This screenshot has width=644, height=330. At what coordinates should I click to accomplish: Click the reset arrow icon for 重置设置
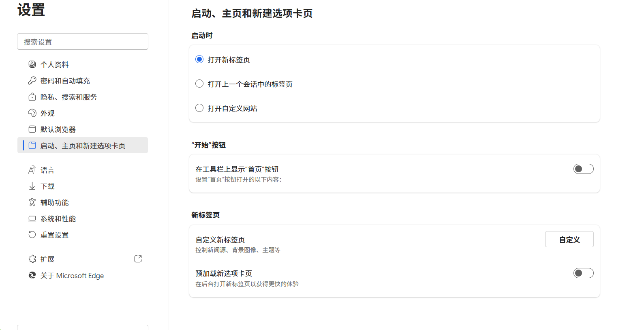click(32, 234)
